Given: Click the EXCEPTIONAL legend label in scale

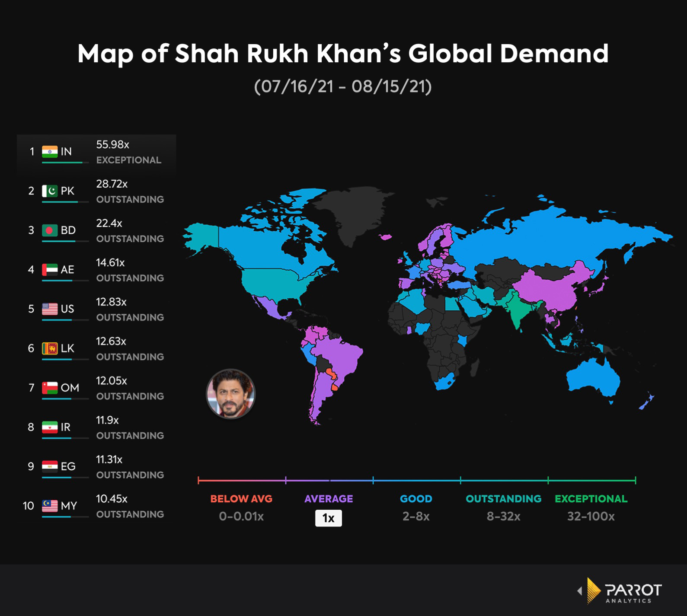Looking at the screenshot, I should [x=591, y=498].
